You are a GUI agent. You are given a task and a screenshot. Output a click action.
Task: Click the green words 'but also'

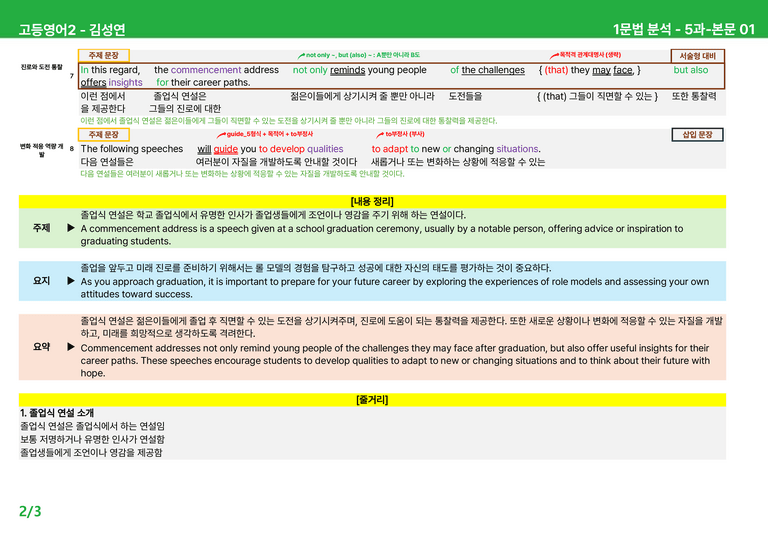tap(691, 70)
